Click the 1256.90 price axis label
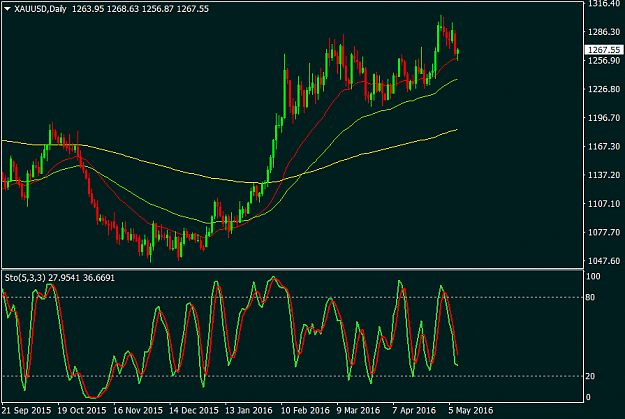The image size is (625, 419). pos(604,61)
